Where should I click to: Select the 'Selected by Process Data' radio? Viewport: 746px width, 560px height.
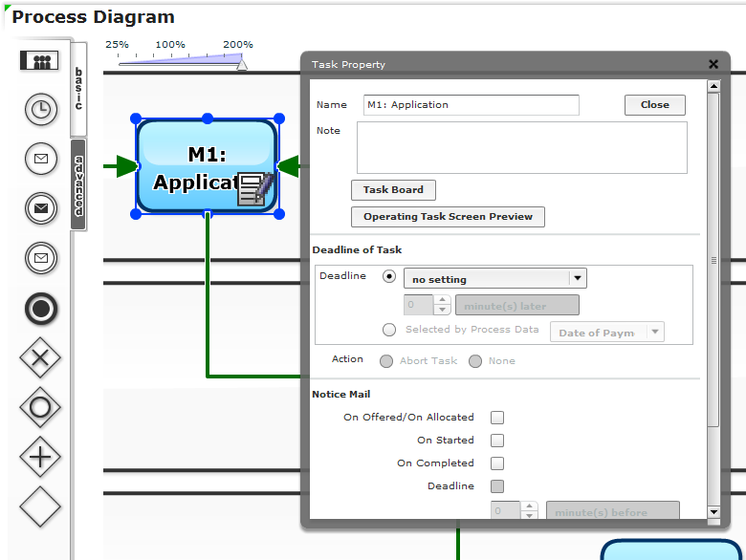tap(389, 330)
